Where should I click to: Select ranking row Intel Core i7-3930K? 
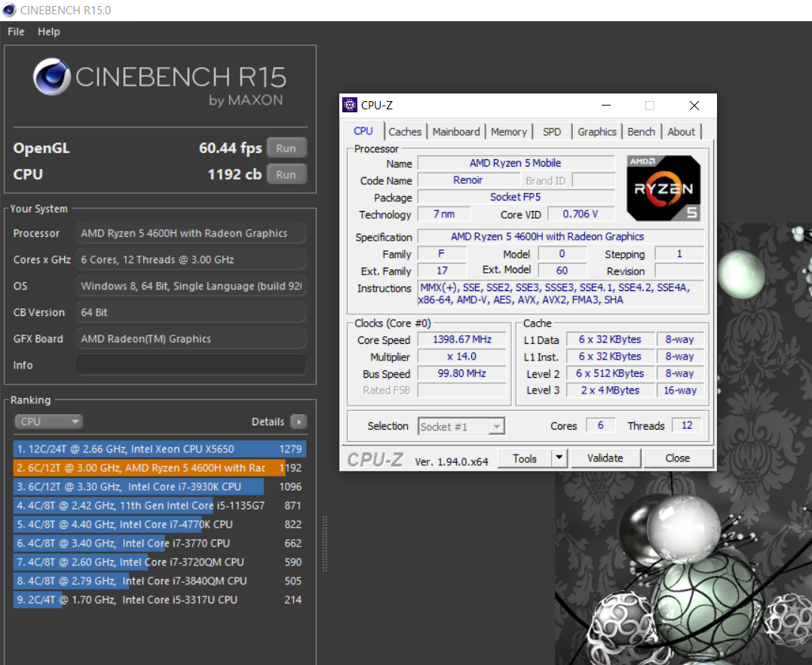click(x=160, y=487)
